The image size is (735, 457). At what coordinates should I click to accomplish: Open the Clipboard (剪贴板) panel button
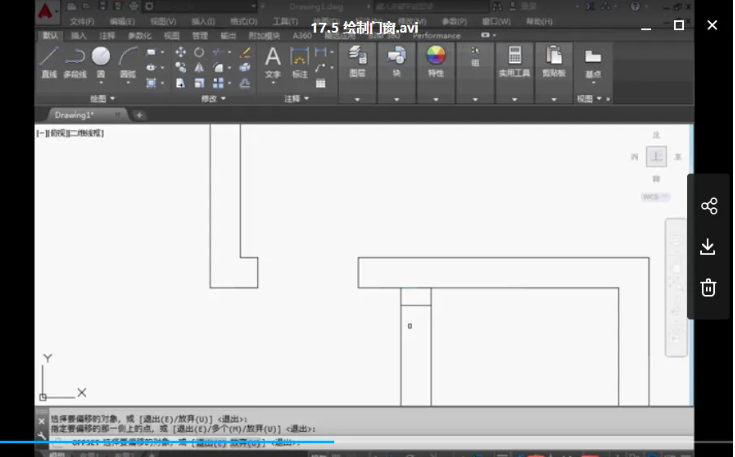tap(554, 61)
